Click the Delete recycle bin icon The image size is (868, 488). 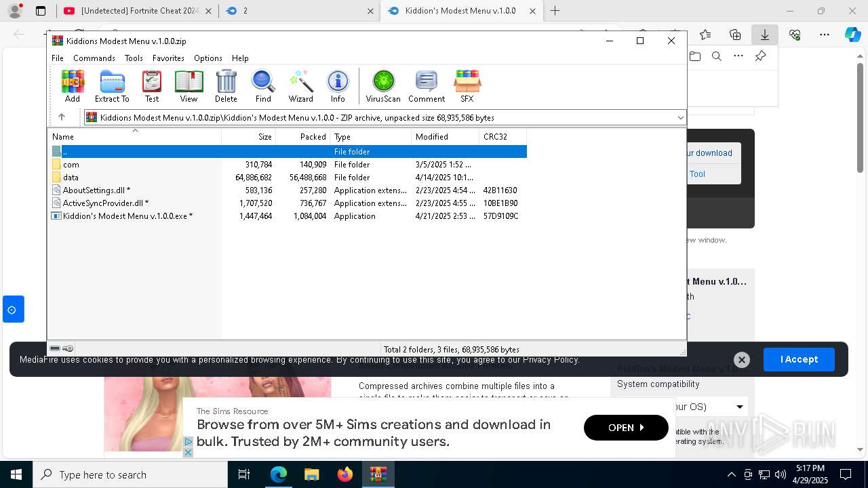coord(226,86)
